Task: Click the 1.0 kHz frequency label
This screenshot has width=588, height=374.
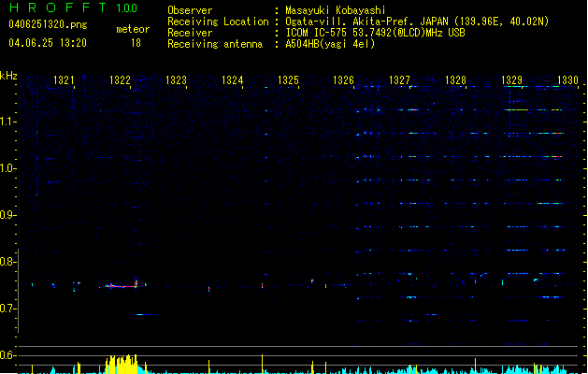Action: click(x=7, y=168)
